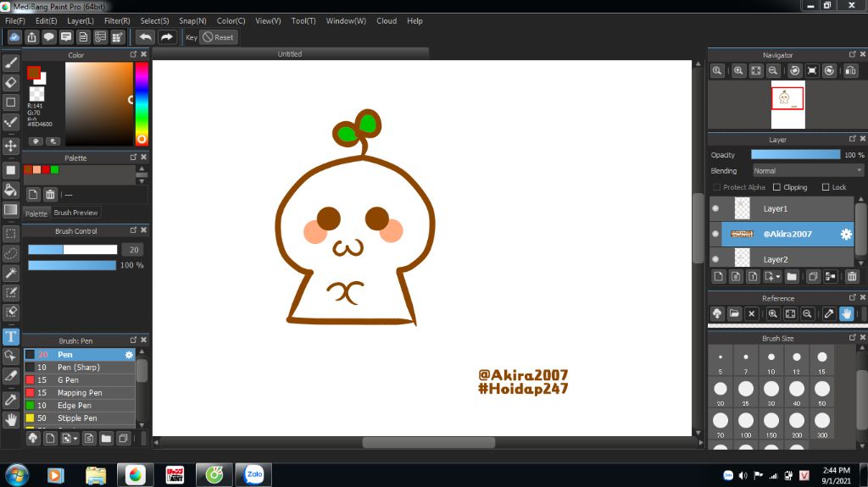Add a new layer folder
This screenshot has height=487, width=868.
tap(792, 276)
